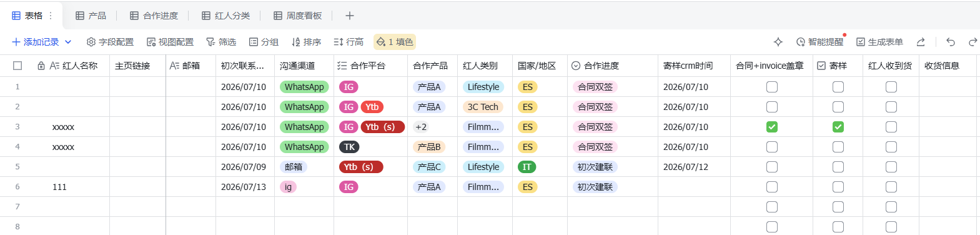Check 寄样 checkbox in row 2
The height and width of the screenshot is (235, 980).
click(x=838, y=107)
